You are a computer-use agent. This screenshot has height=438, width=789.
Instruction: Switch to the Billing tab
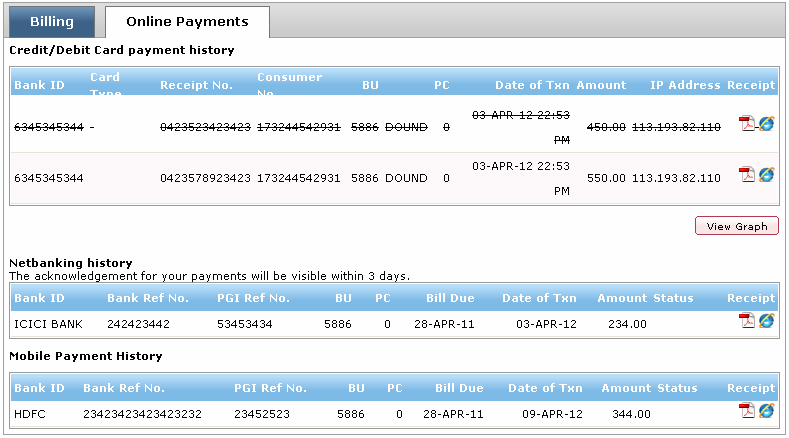tap(52, 21)
